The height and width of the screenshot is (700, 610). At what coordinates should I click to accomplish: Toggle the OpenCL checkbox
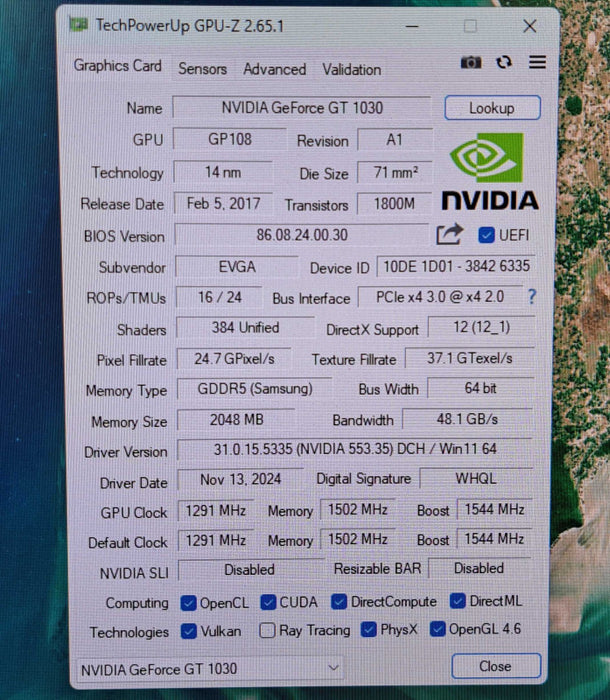point(188,603)
